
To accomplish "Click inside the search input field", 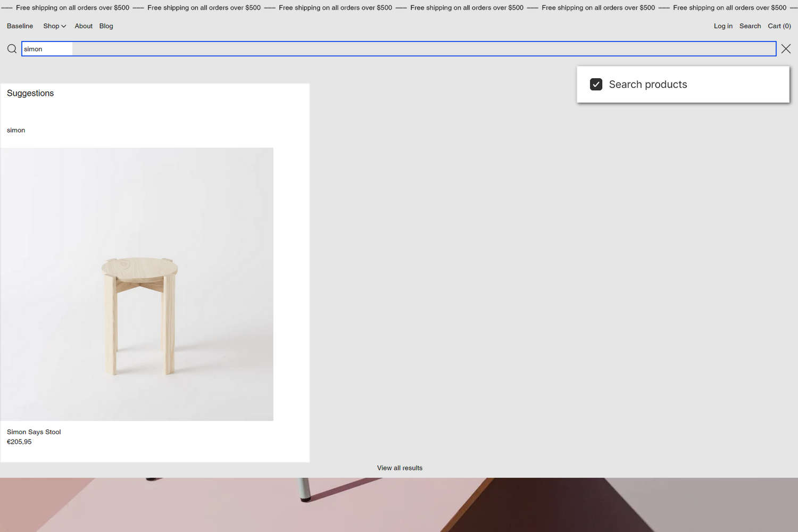I will pyautogui.click(x=213, y=48).
